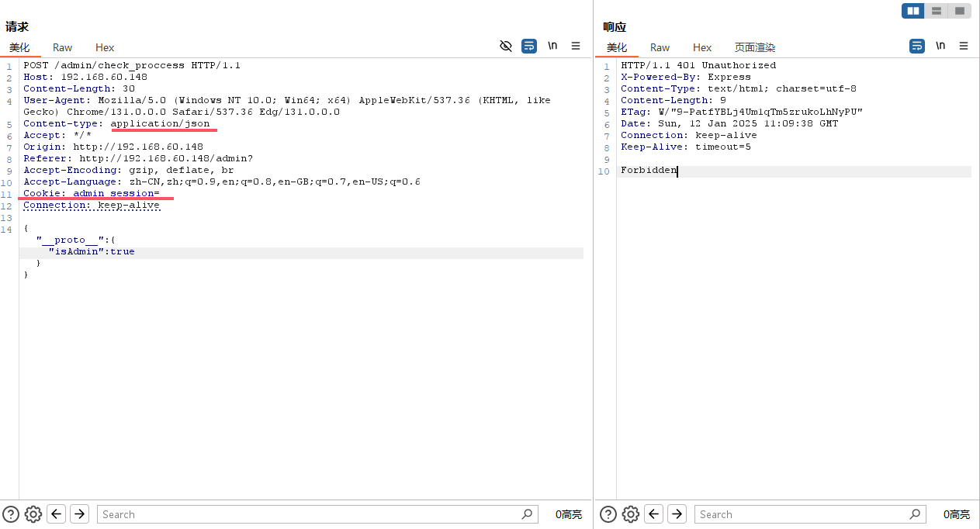
Task: Open the Raw tab in request panel
Action: click(63, 48)
